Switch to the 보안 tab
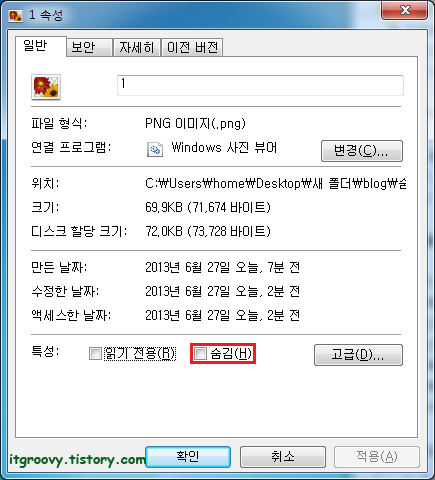The height and width of the screenshot is (480, 435). pos(89,47)
